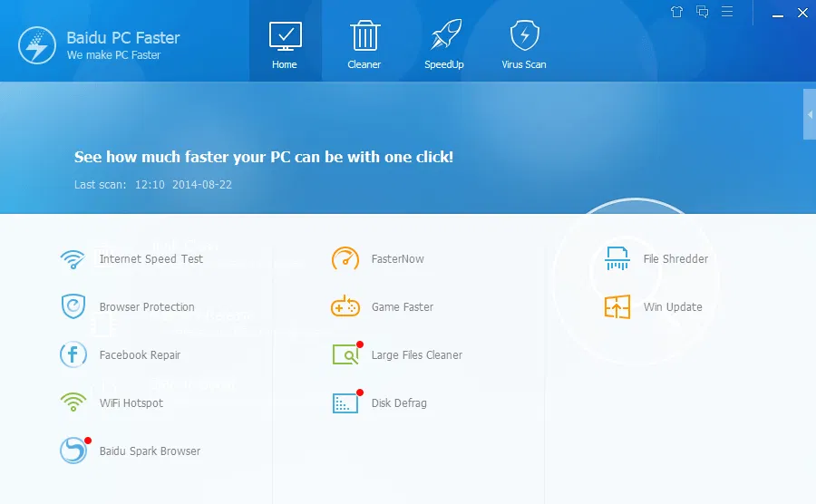Open Large Files Cleaner label
This screenshot has width=816, height=504.
coord(417,355)
